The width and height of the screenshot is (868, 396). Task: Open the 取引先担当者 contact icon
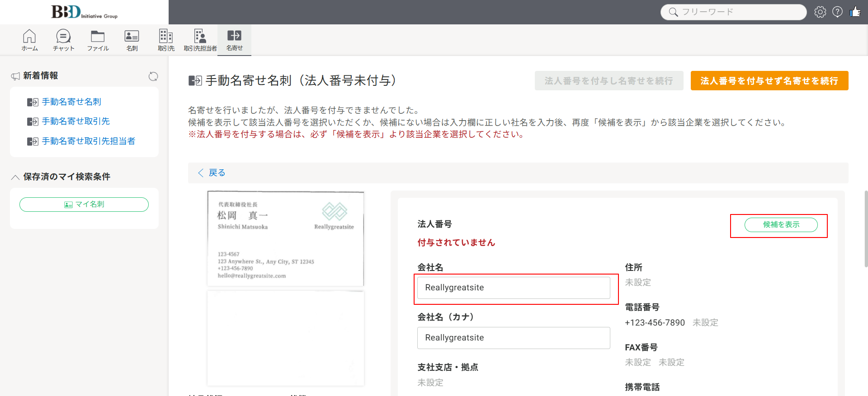pos(200,40)
